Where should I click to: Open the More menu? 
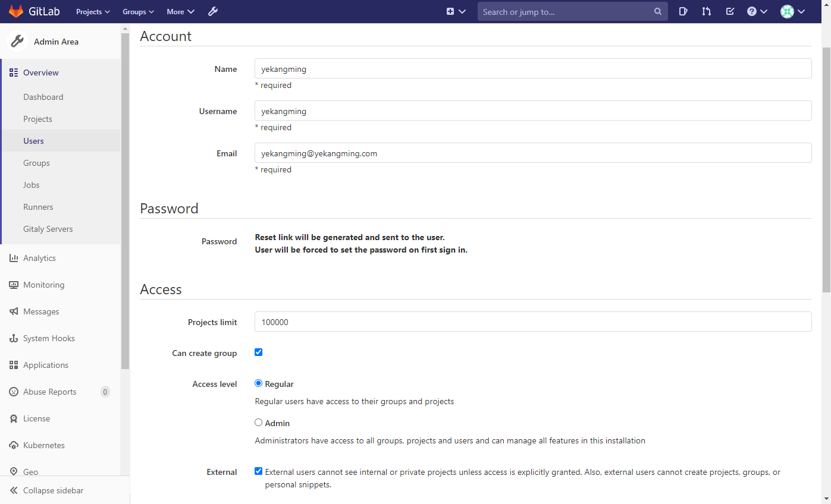pyautogui.click(x=180, y=11)
